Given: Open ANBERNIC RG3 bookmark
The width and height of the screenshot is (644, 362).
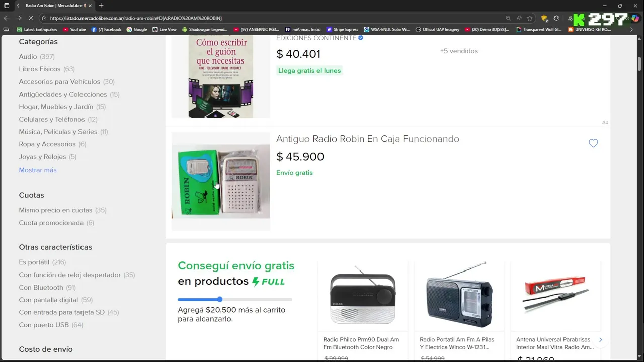Looking at the screenshot, I should click(x=256, y=29).
